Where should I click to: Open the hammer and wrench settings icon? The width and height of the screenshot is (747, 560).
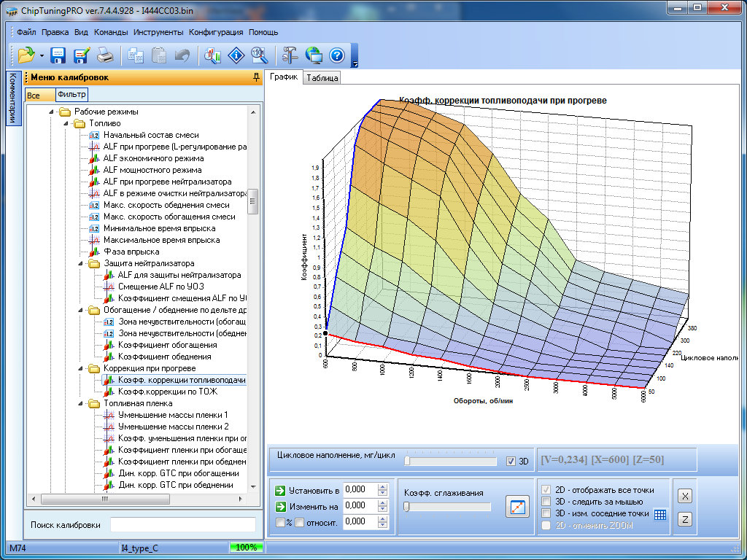[290, 55]
